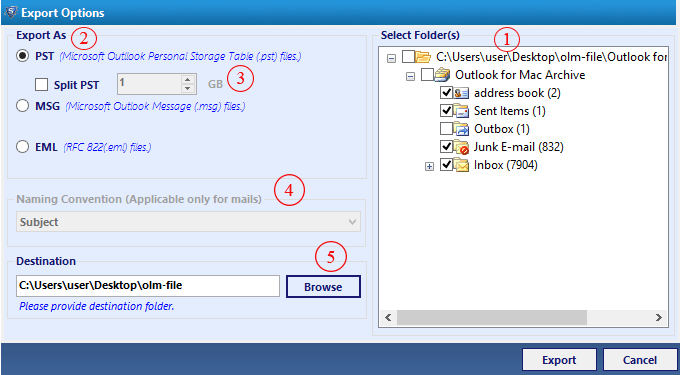Click the open folder icon of root path

point(423,57)
